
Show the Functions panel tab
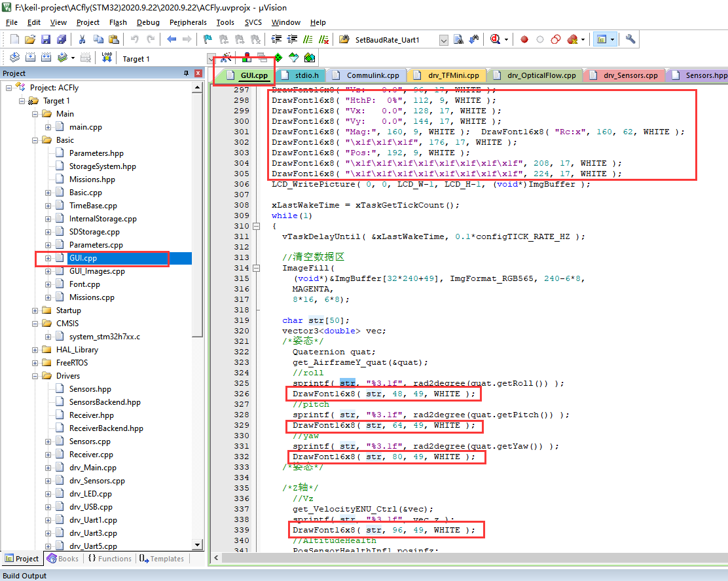109,559
